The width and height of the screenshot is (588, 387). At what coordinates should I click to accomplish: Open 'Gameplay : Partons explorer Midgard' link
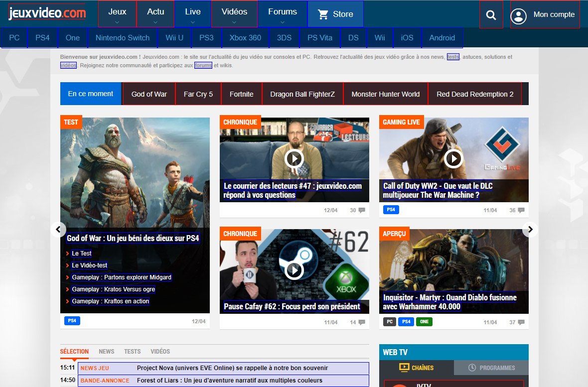pos(122,277)
